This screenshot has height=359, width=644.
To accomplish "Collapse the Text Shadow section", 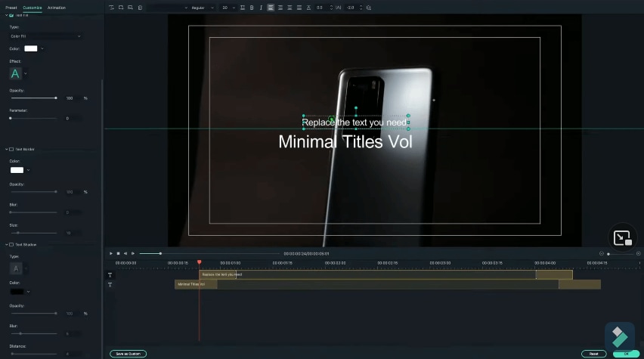I will tap(7, 244).
